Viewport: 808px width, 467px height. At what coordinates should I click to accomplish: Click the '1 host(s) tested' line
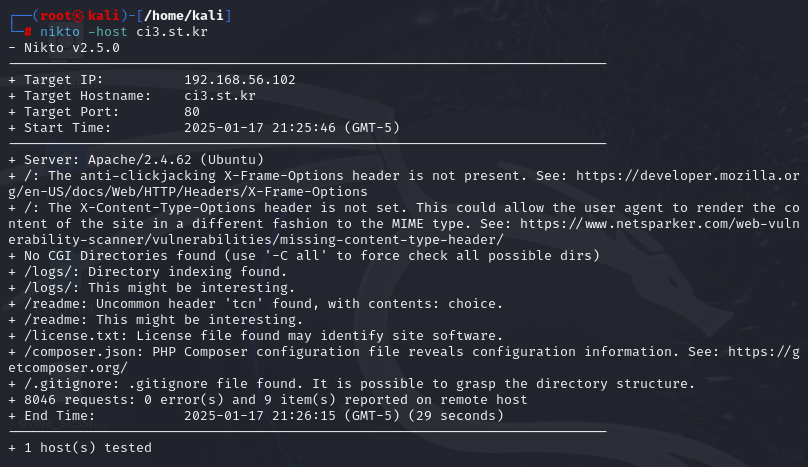(80, 447)
